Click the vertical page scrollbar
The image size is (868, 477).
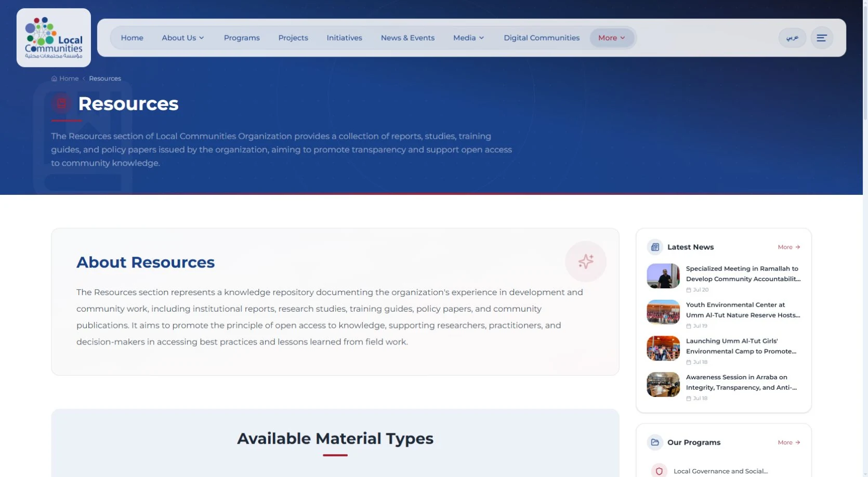[x=865, y=239]
